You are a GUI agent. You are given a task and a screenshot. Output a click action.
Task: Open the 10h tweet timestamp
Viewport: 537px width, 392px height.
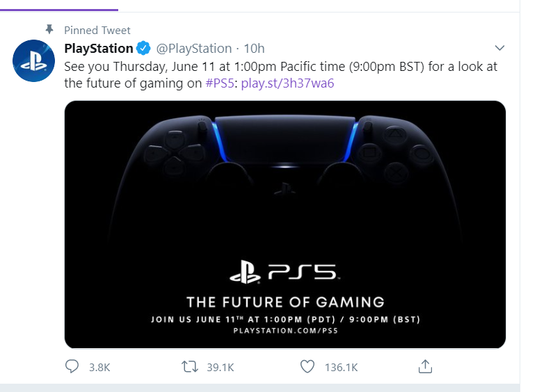click(x=255, y=49)
